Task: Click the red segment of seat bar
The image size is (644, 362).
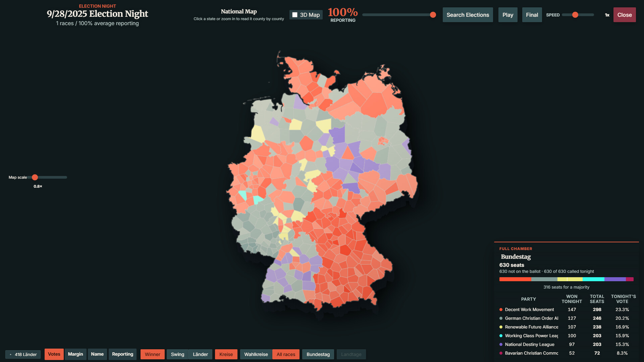Action: pos(515,279)
